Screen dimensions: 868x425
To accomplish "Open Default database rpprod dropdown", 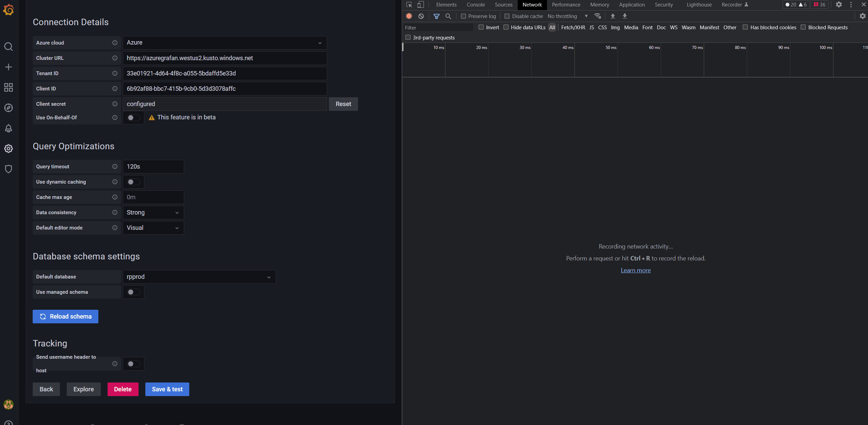I will (x=199, y=277).
